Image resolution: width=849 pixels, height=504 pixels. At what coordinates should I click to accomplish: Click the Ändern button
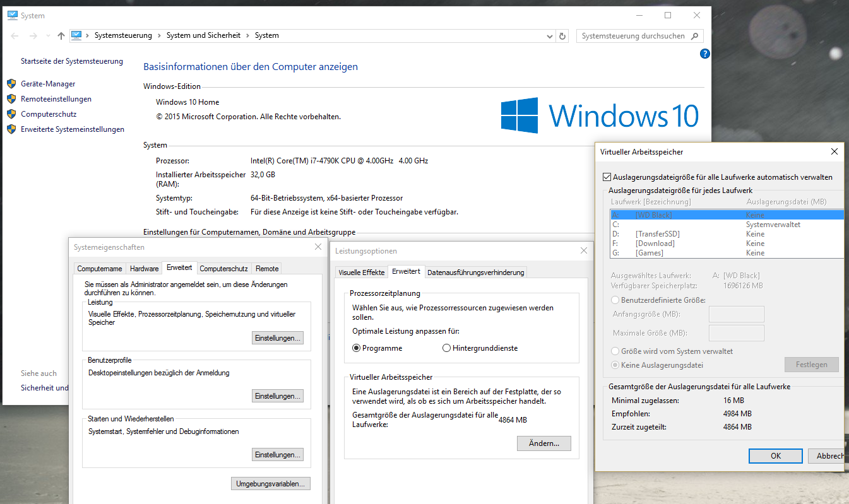coord(544,443)
